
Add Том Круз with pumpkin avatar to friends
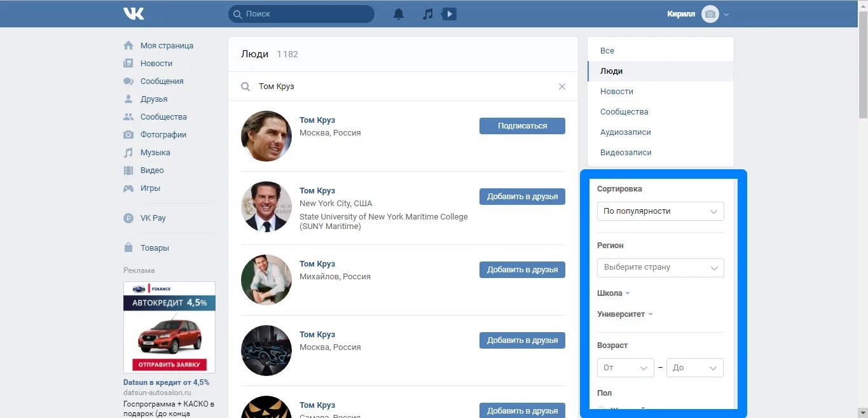pos(522,410)
